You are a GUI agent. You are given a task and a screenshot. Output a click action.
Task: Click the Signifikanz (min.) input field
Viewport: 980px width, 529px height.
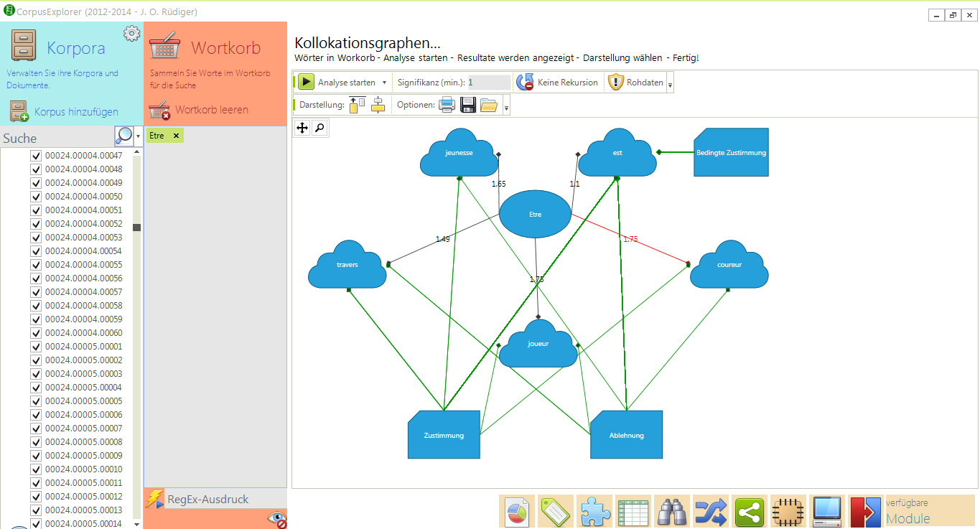[x=489, y=83]
